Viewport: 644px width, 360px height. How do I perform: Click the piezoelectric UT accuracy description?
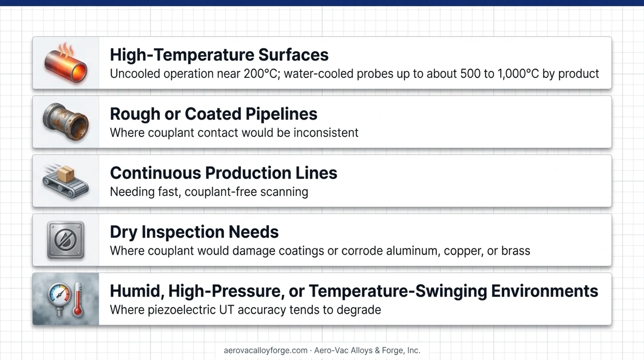[x=245, y=310]
